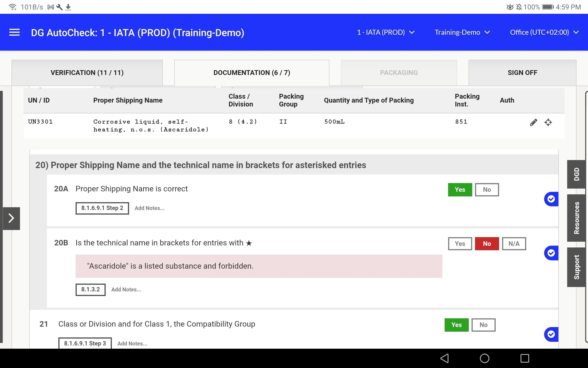Open reference 8.1.6.9.1 Step 3

coord(85,343)
